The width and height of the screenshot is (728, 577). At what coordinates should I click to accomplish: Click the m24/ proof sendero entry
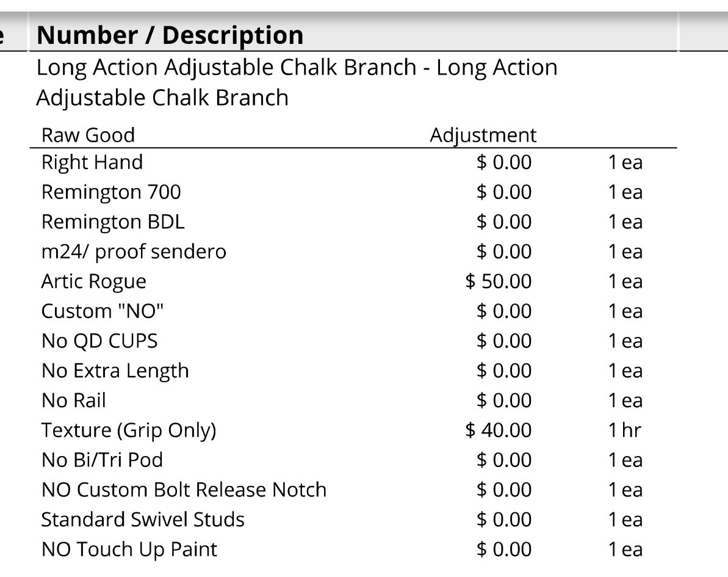click(134, 252)
